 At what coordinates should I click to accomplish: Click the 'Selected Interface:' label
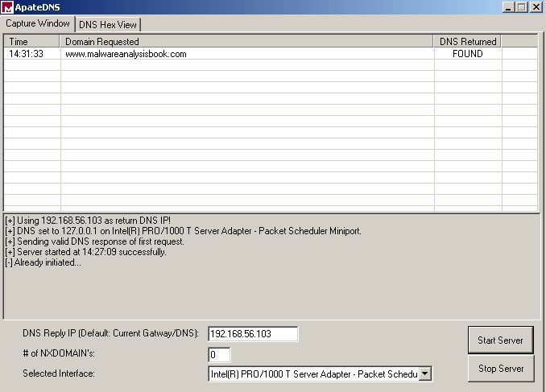[x=59, y=373]
